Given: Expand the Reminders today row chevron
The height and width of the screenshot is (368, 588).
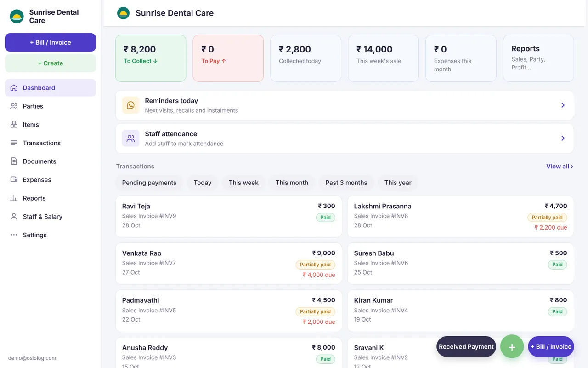Looking at the screenshot, I should tap(563, 105).
